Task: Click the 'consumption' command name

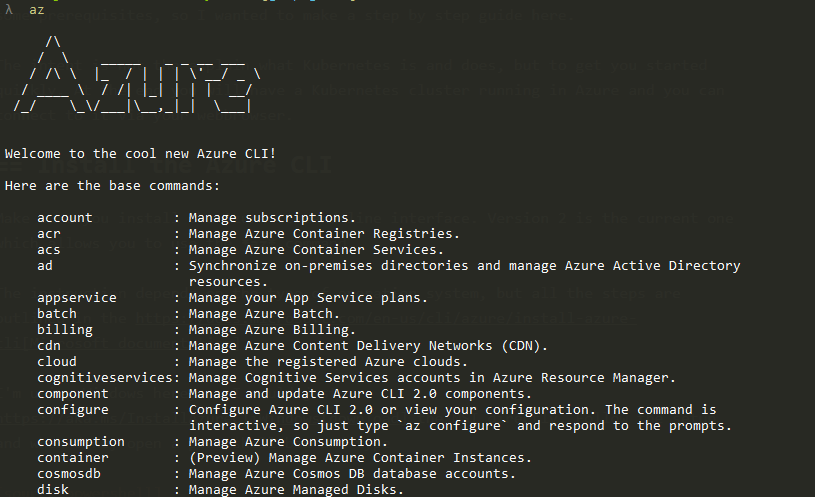Action: coord(81,441)
